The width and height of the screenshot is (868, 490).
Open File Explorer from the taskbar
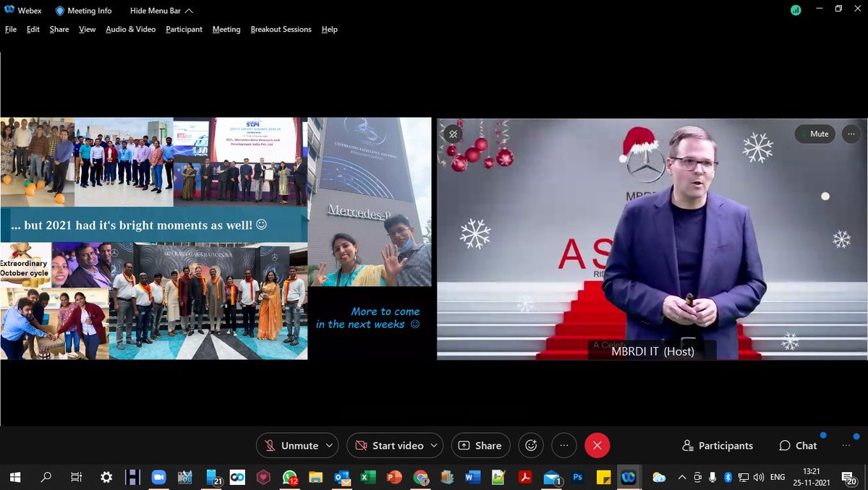(x=315, y=477)
